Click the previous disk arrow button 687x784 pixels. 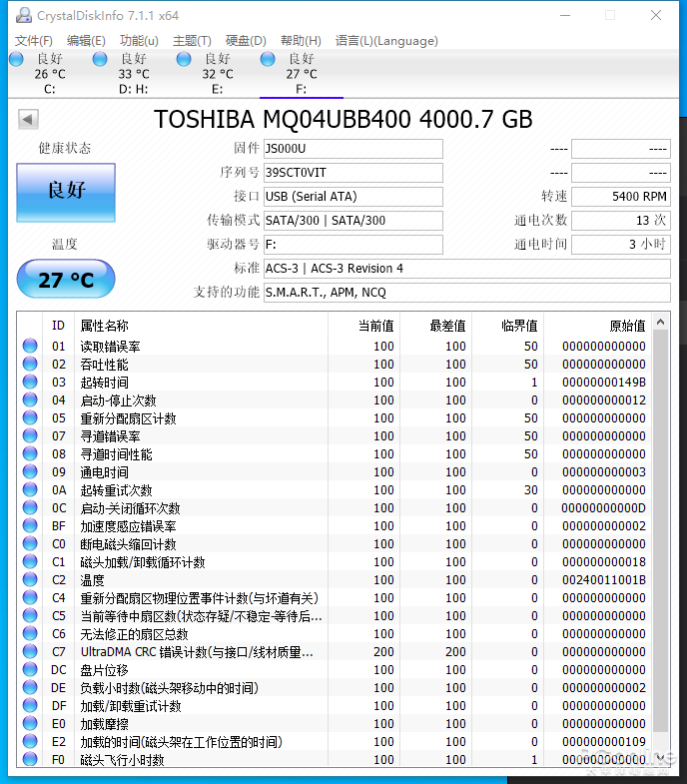[x=28, y=120]
